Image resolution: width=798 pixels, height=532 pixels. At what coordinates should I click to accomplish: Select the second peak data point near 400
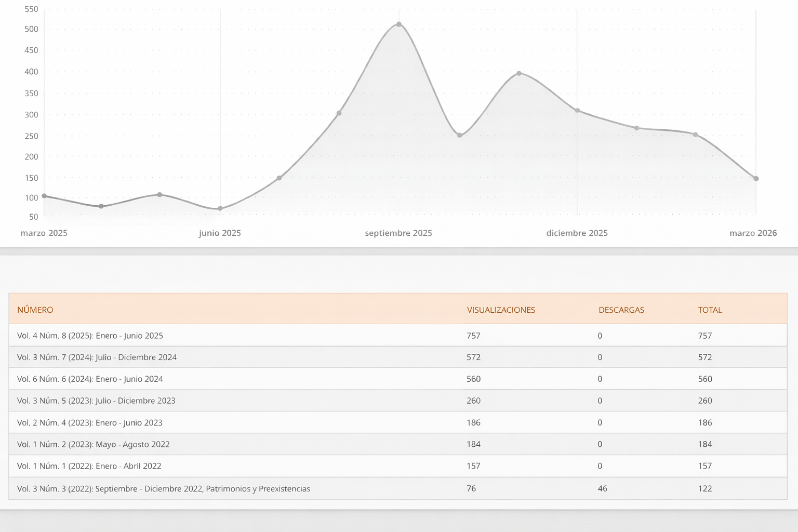click(519, 73)
